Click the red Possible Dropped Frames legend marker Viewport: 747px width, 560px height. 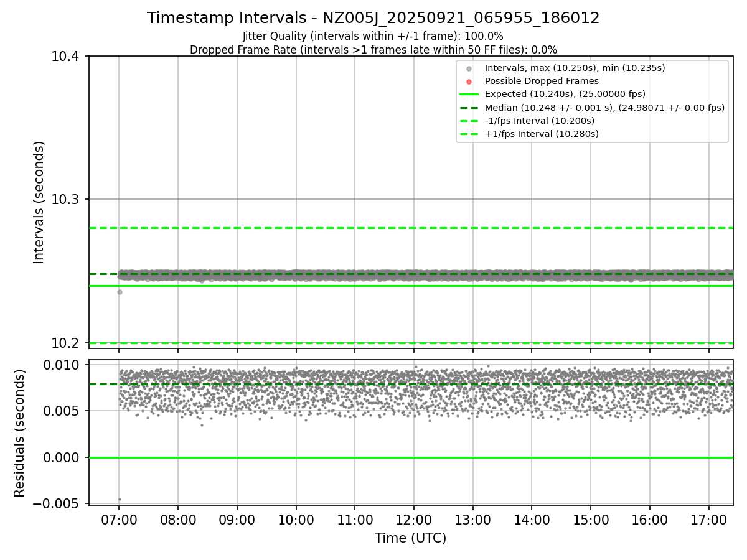click(469, 82)
